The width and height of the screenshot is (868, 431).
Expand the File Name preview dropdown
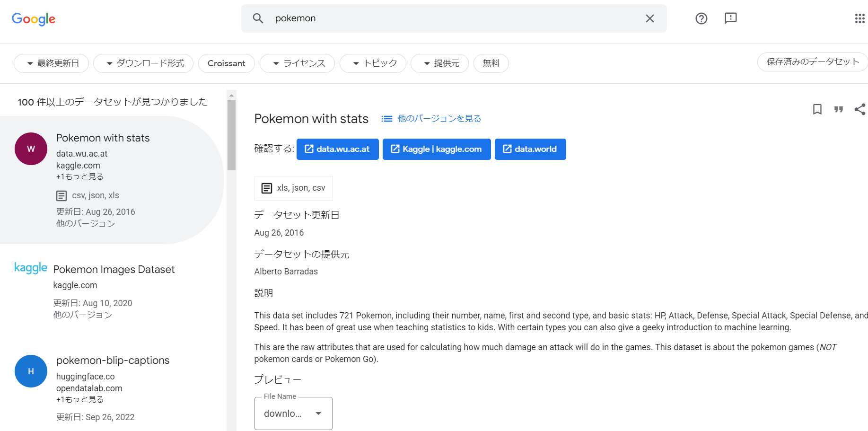tap(293, 413)
